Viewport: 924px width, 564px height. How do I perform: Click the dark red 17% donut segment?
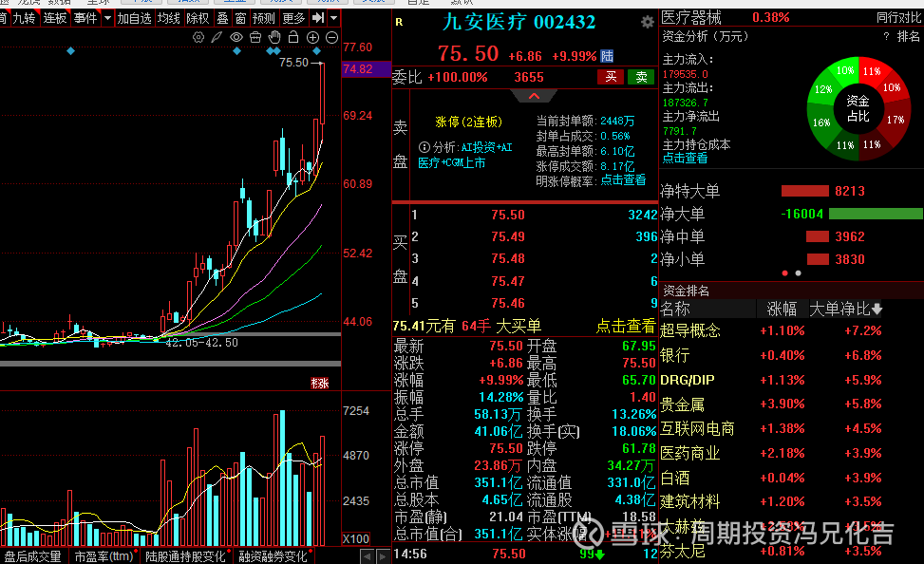896,120
